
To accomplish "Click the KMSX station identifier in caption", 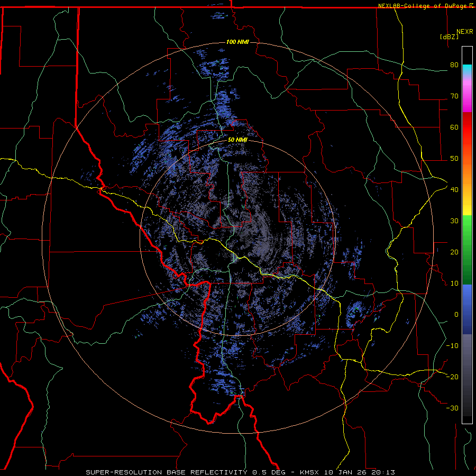I will [309, 472].
